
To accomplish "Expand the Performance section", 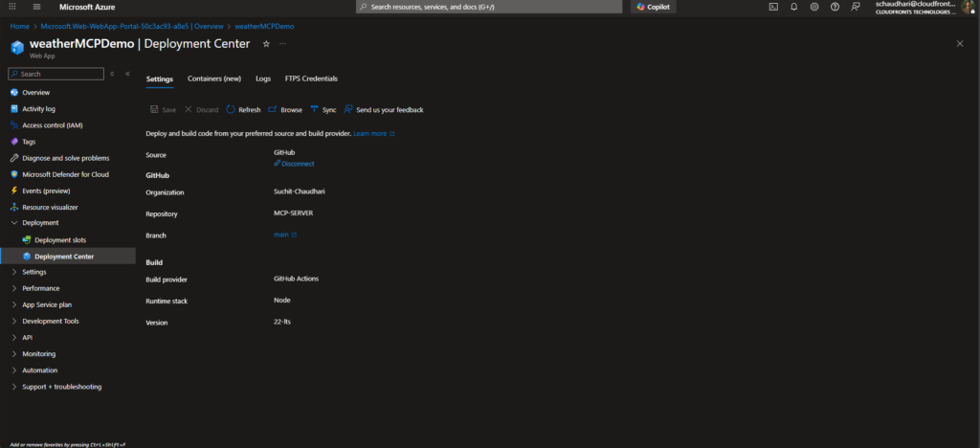I will coord(41,289).
